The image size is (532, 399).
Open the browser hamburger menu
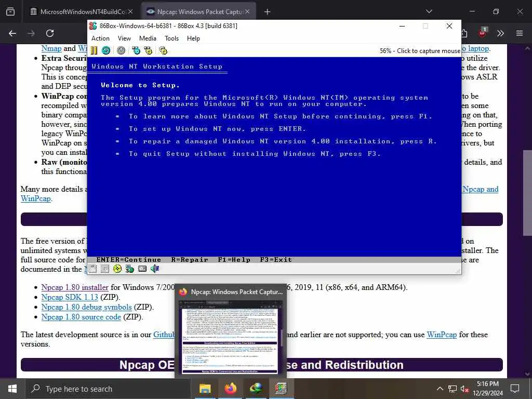point(520,33)
